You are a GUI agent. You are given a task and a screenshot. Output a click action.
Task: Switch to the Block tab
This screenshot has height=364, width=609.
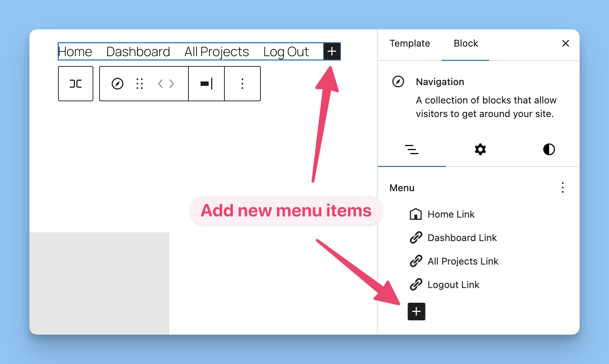465,43
